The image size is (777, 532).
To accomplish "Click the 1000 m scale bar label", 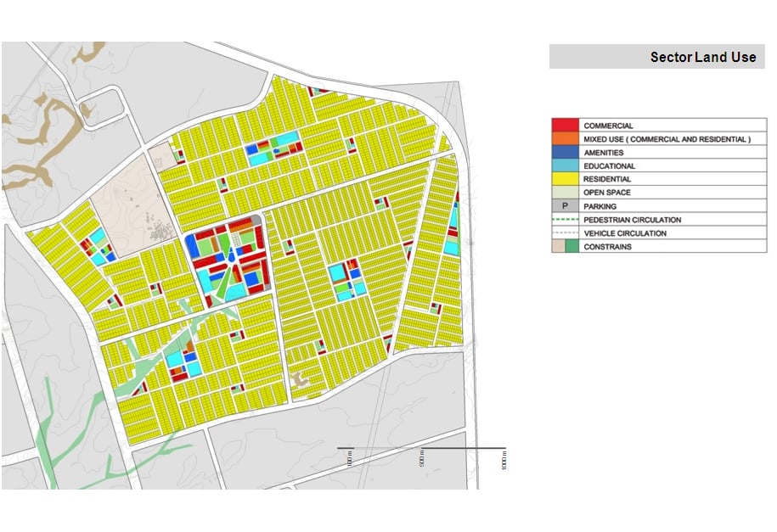I will pos(504,459).
